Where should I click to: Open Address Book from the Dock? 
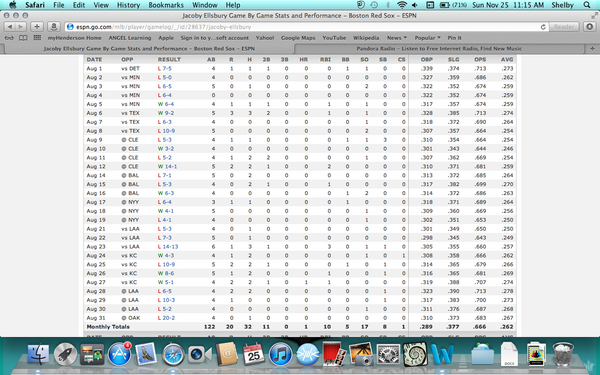pos(227,354)
